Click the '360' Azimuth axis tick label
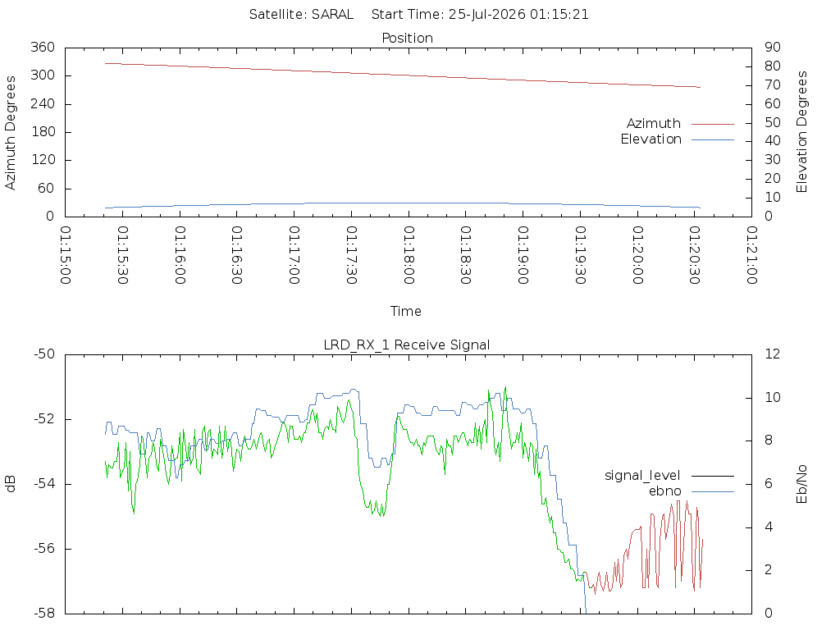This screenshot has height=630, width=840. (43, 47)
